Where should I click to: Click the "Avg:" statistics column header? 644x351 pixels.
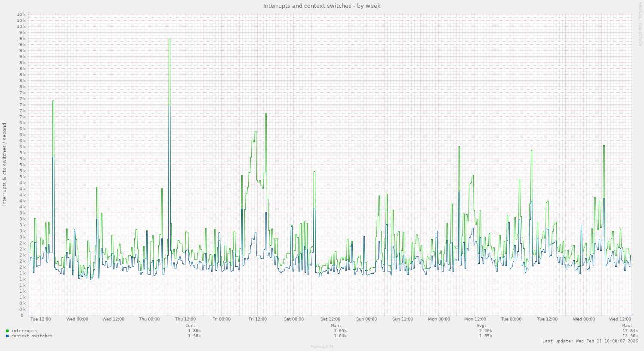481,326
